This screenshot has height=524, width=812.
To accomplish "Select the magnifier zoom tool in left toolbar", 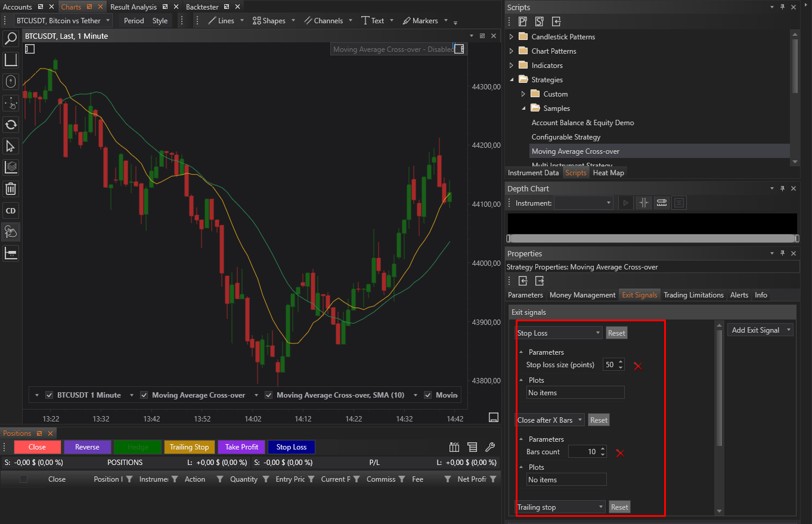I will 11,39.
